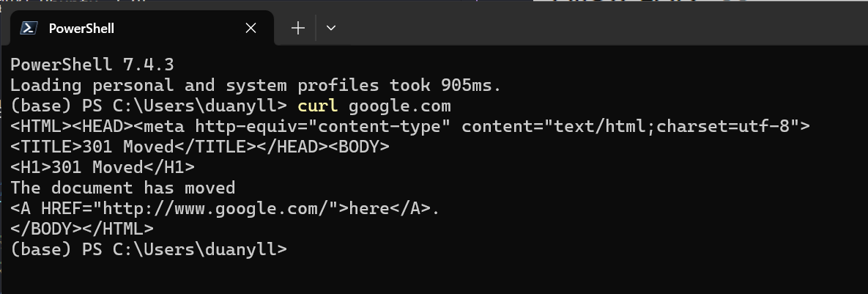The height and width of the screenshot is (294, 868).
Task: Click the prompt text preceding the curl command
Action: point(143,106)
